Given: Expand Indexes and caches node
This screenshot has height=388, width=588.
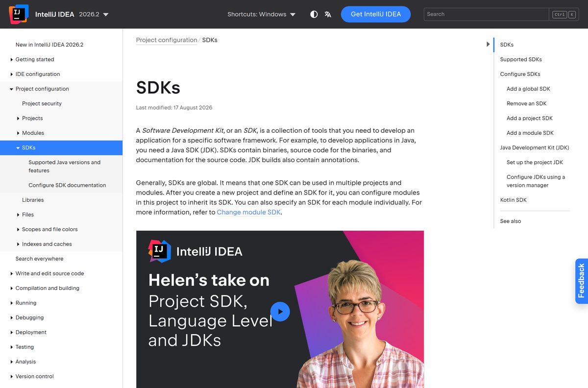Looking at the screenshot, I should (x=18, y=244).
